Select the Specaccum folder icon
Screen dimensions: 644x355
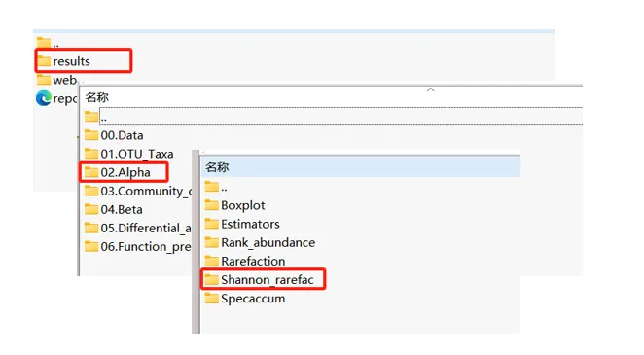coord(211,299)
